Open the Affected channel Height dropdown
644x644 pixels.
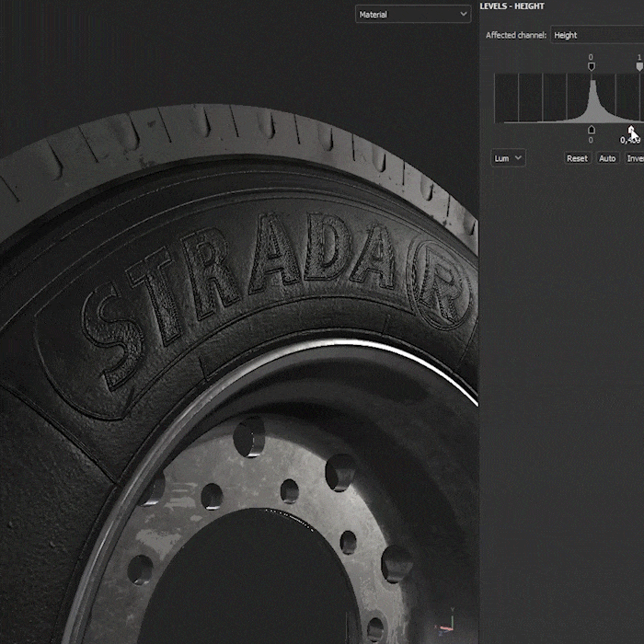(x=597, y=35)
